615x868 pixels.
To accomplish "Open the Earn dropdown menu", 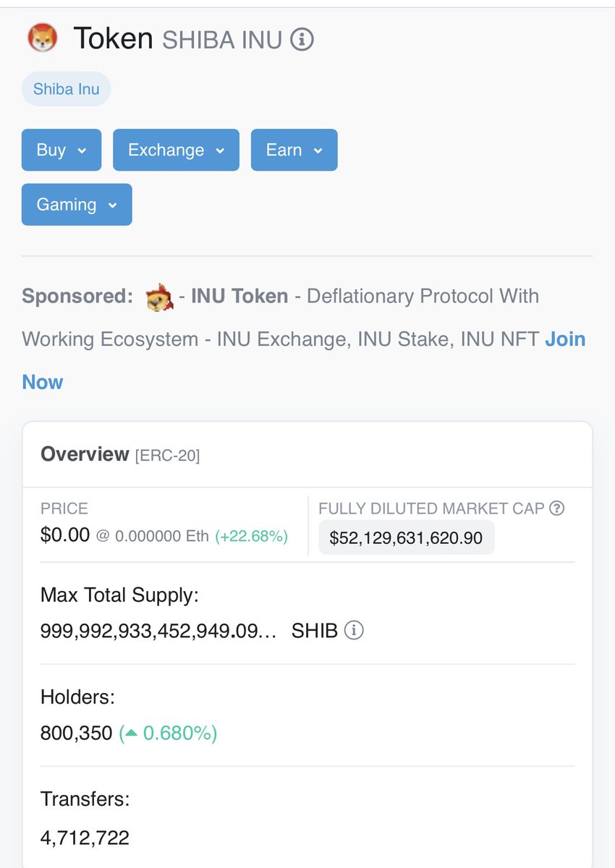I will tap(294, 150).
